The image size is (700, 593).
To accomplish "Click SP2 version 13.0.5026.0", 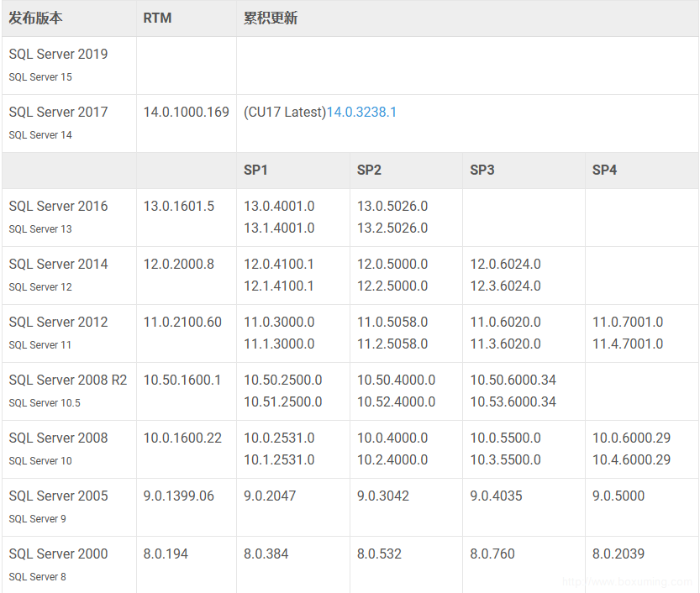I will tap(392, 206).
